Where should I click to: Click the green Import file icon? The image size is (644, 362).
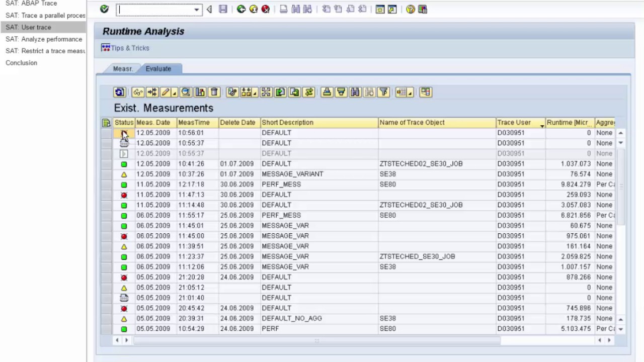[x=294, y=92]
